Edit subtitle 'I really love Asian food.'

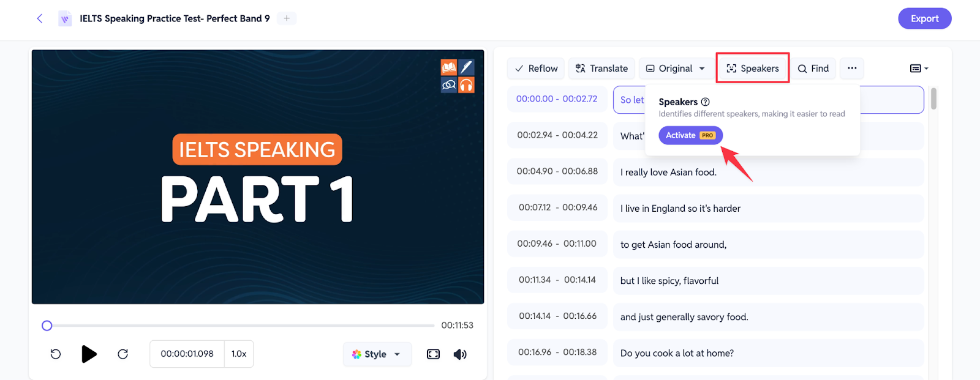[769, 172]
